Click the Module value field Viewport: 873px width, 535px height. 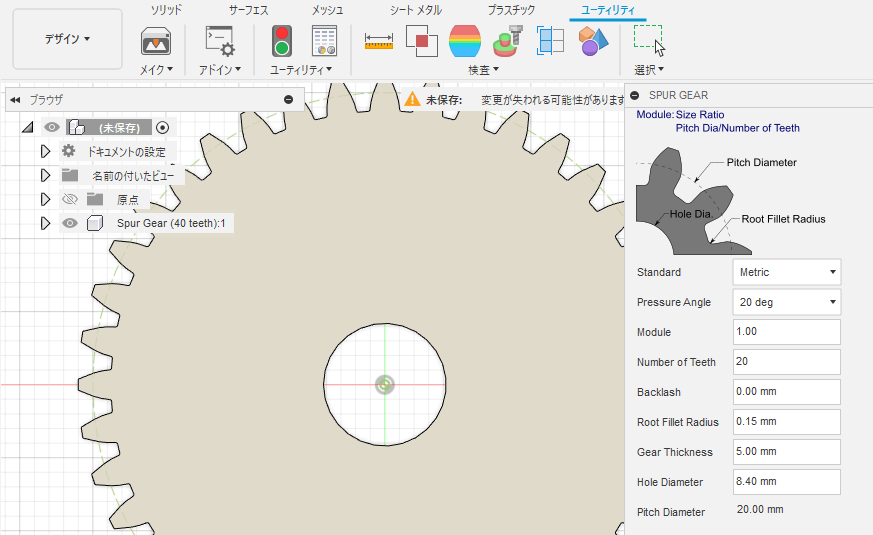(786, 332)
